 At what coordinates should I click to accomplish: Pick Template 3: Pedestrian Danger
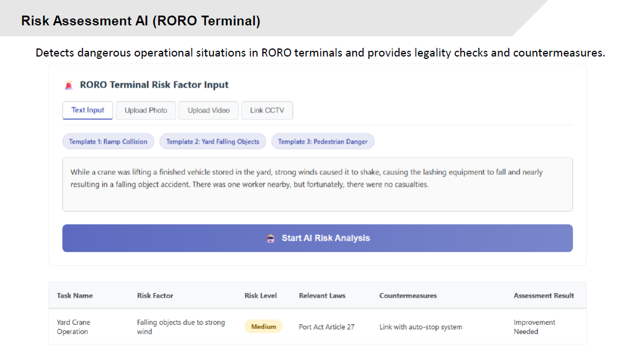323,141
